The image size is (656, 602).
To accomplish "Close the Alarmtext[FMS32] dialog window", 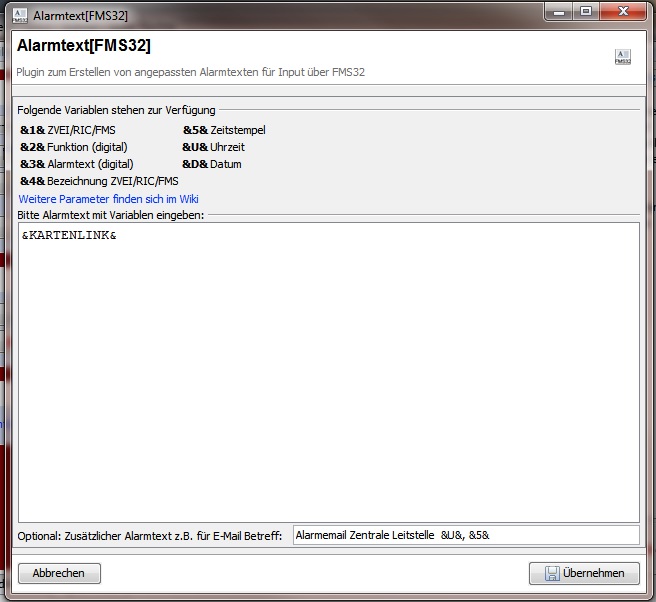I will (624, 12).
